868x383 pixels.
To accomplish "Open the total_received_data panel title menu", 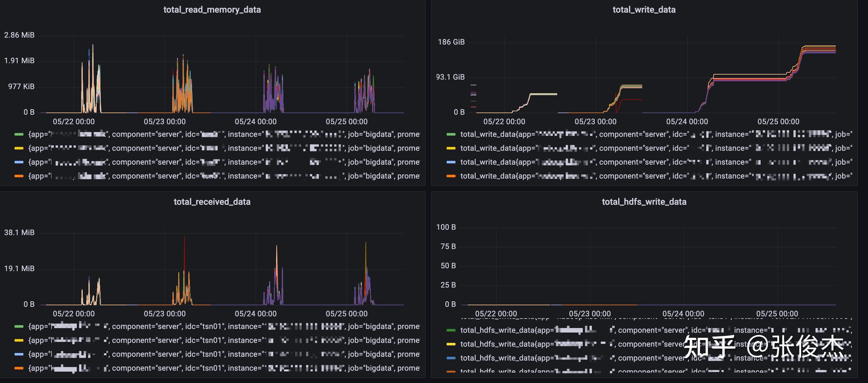I will (x=212, y=202).
